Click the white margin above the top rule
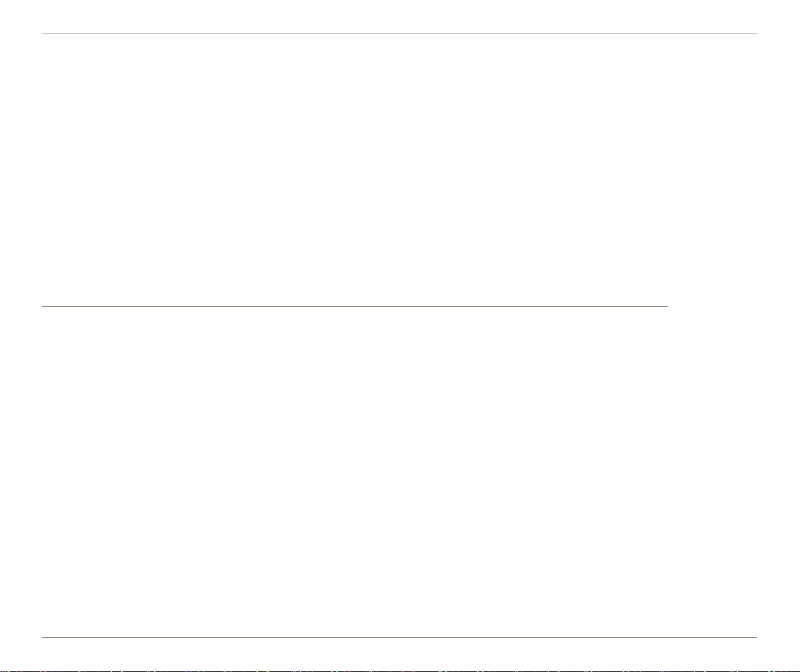Screen dimensions: 800x672 click(x=399, y=16)
